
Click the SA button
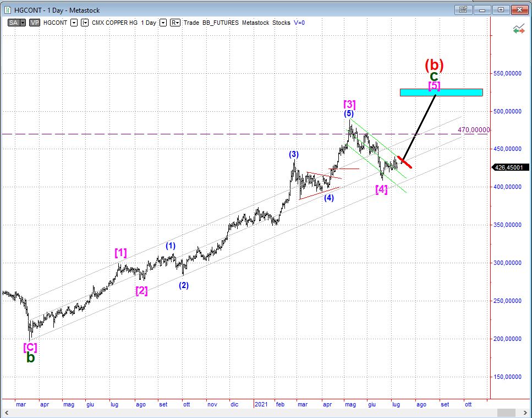14,23
